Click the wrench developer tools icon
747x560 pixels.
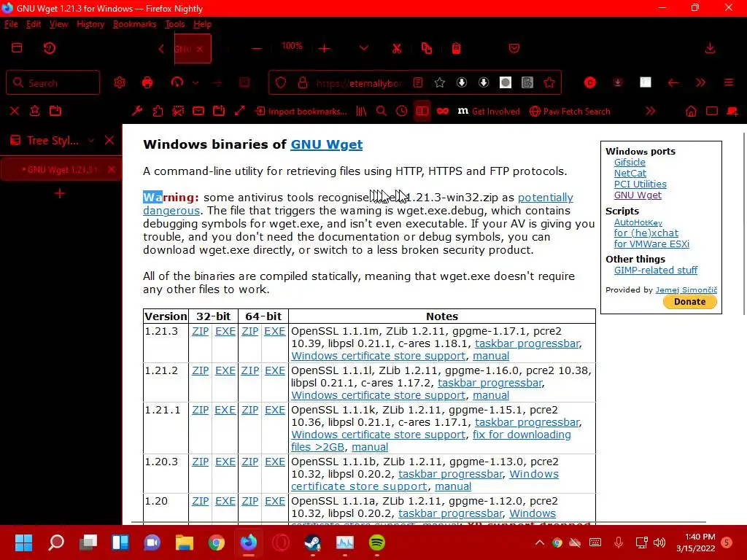(x=137, y=111)
